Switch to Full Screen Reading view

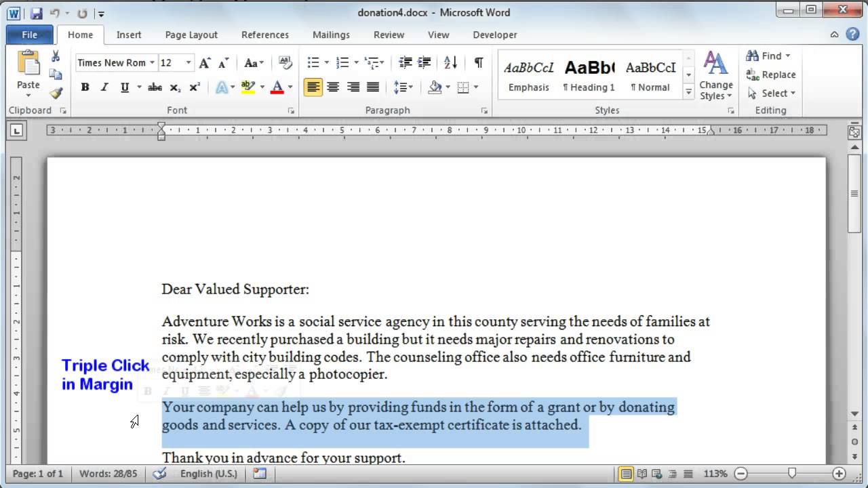tap(642, 474)
